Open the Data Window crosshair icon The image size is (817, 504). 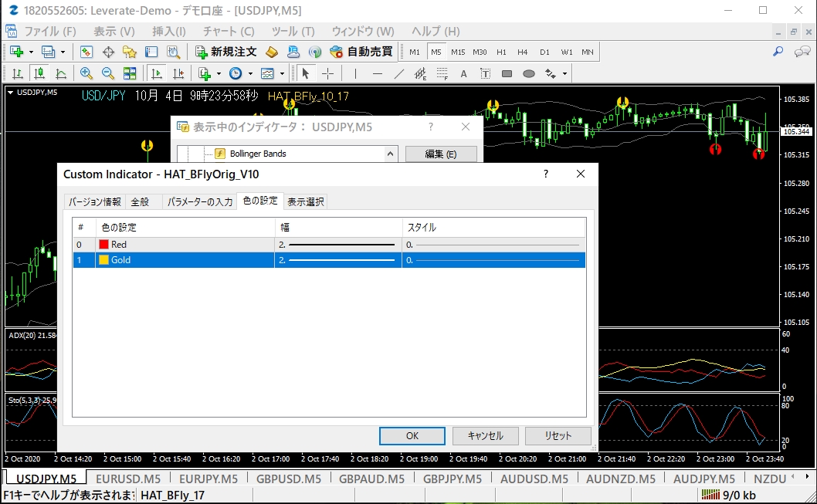(x=108, y=52)
